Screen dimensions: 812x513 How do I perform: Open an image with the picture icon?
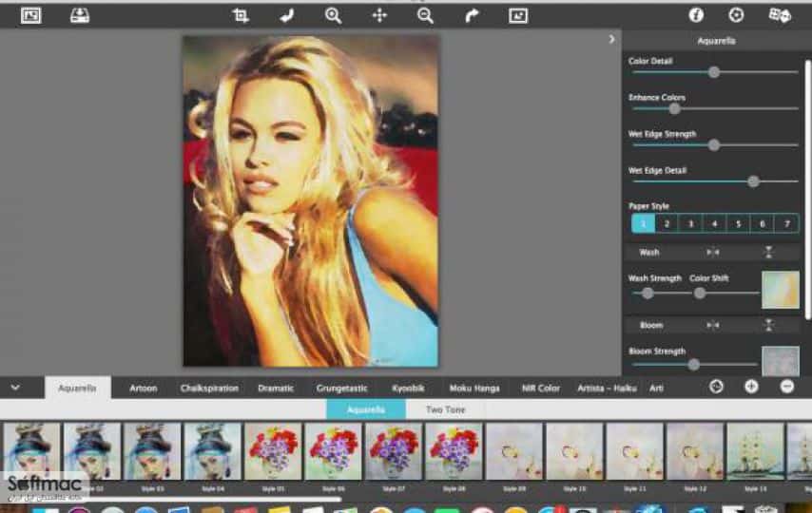click(31, 15)
